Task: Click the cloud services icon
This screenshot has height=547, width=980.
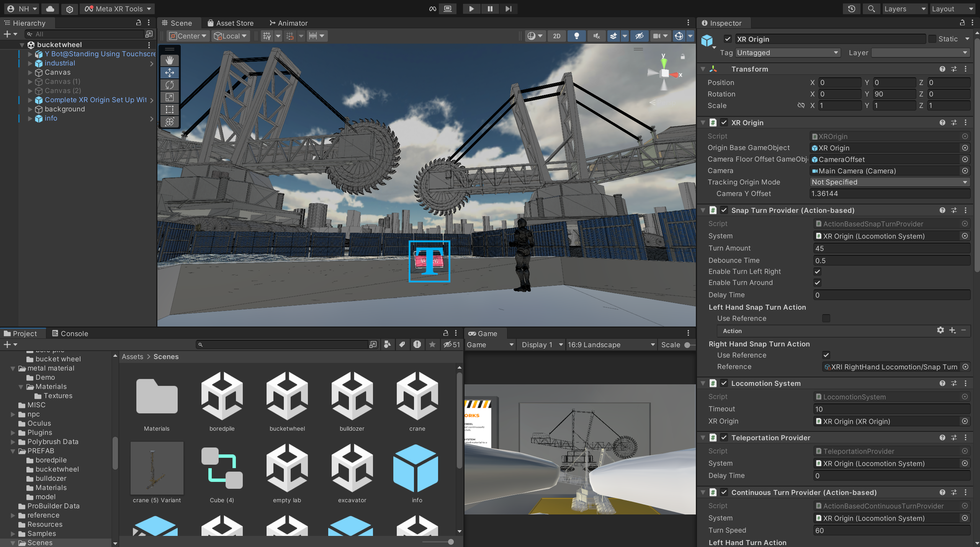Action: pyautogui.click(x=50, y=8)
